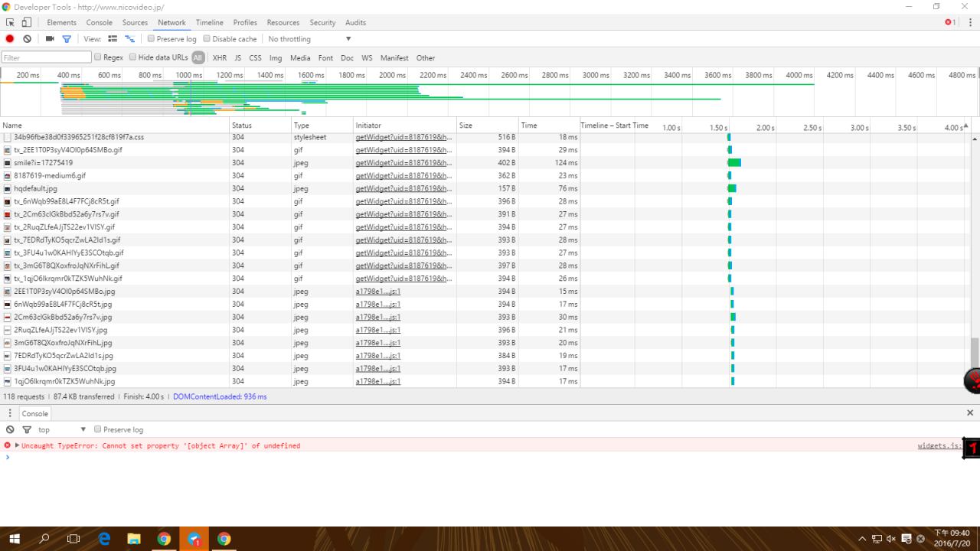This screenshot has height=551, width=980.
Task: Toggle the network filter funnel icon
Action: 67,39
